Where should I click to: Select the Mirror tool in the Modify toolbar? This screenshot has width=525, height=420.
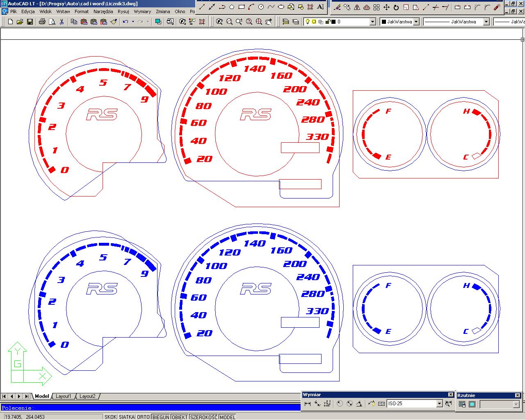[x=357, y=7]
